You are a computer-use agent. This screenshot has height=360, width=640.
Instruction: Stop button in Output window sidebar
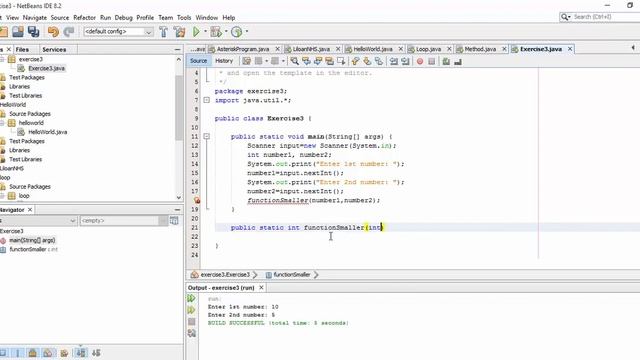click(x=191, y=322)
